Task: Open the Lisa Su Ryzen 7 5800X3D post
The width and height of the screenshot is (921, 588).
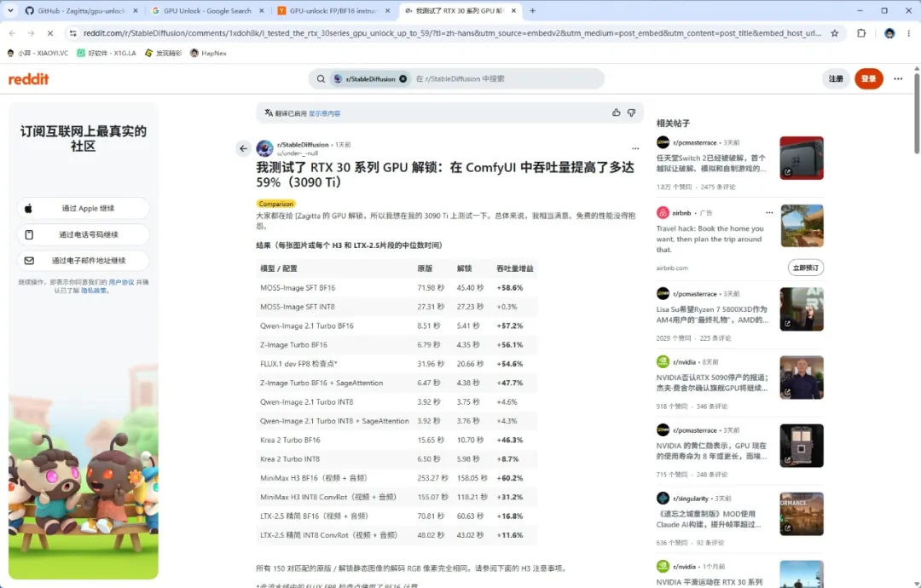Action: coord(712,314)
